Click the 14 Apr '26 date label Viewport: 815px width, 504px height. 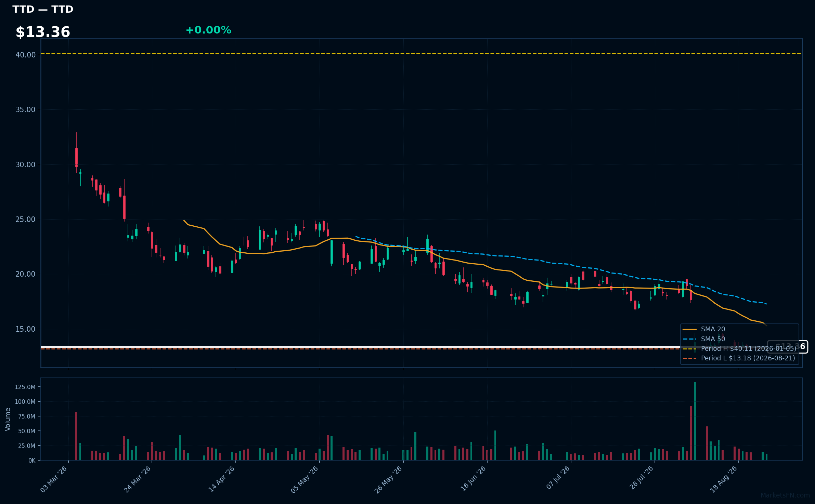pyautogui.click(x=221, y=479)
